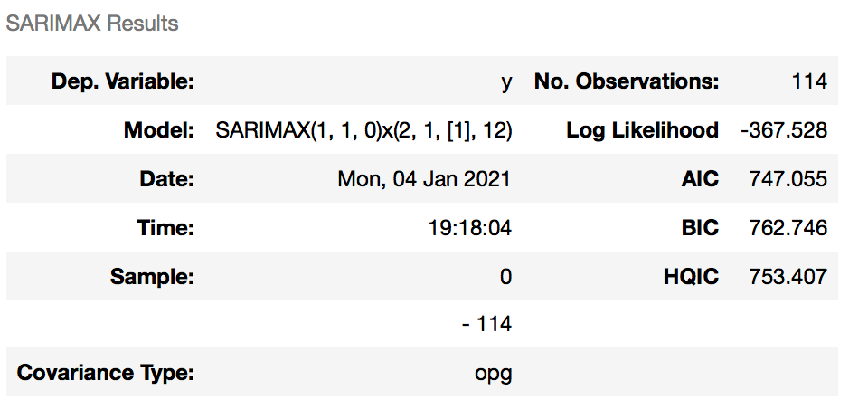Click the BIC value 762.746

(x=788, y=228)
